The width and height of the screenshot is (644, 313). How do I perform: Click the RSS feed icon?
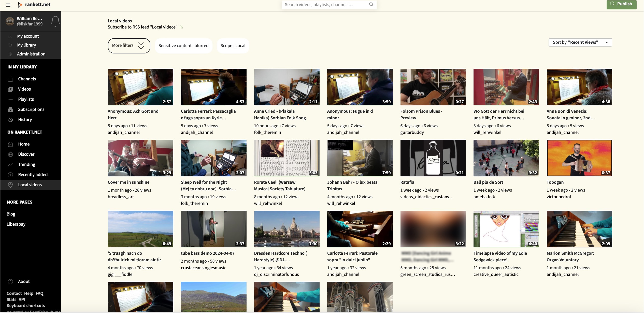click(x=181, y=27)
